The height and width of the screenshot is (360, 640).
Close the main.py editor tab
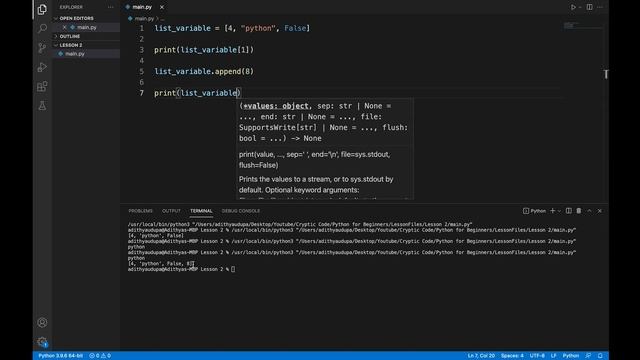[x=162, y=7]
